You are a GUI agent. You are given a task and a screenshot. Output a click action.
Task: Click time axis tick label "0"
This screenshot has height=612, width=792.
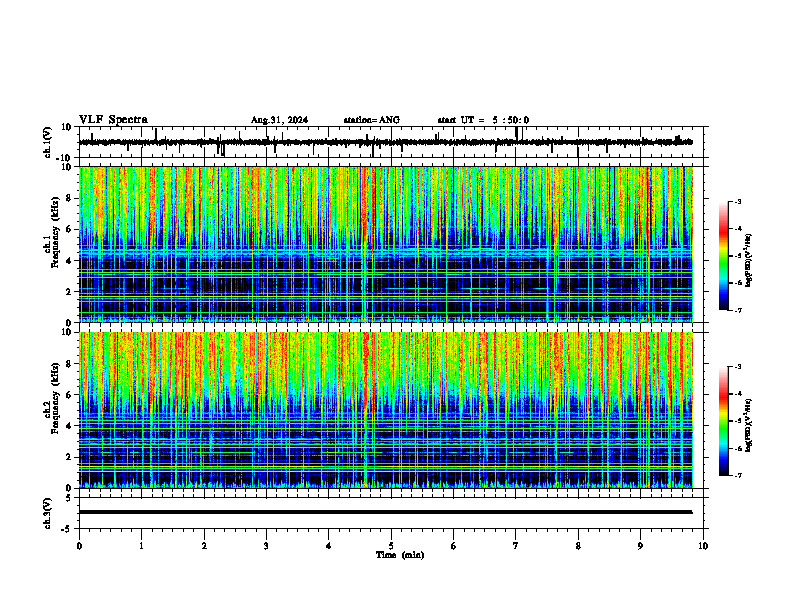(x=79, y=546)
